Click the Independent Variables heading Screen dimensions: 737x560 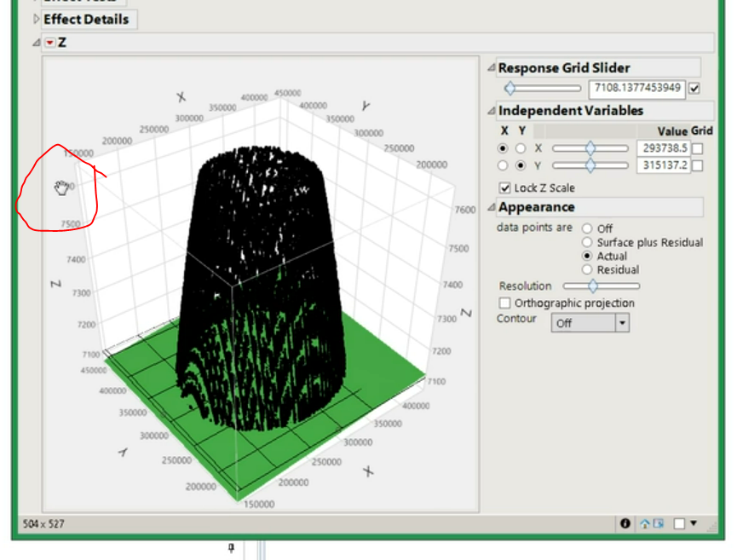[571, 111]
